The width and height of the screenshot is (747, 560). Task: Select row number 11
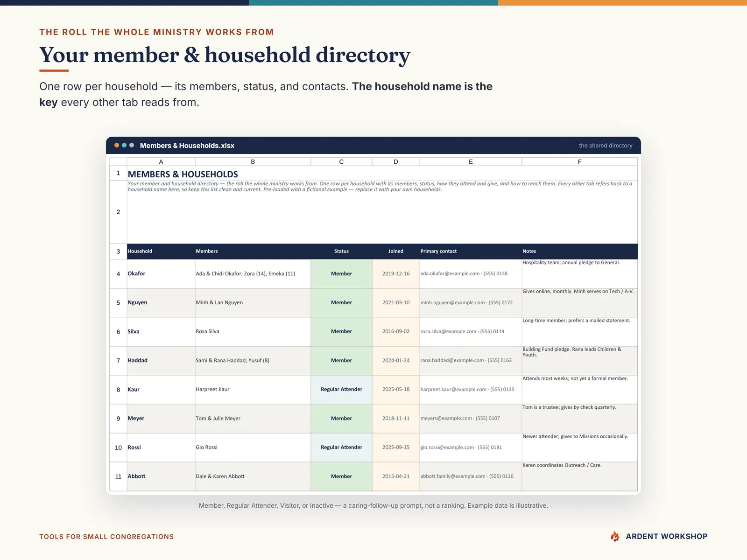[x=118, y=476]
